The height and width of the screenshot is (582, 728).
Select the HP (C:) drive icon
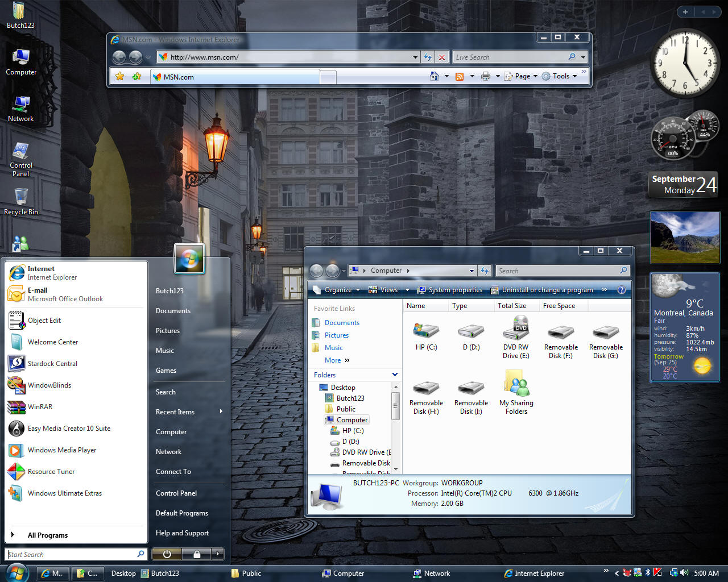click(426, 336)
